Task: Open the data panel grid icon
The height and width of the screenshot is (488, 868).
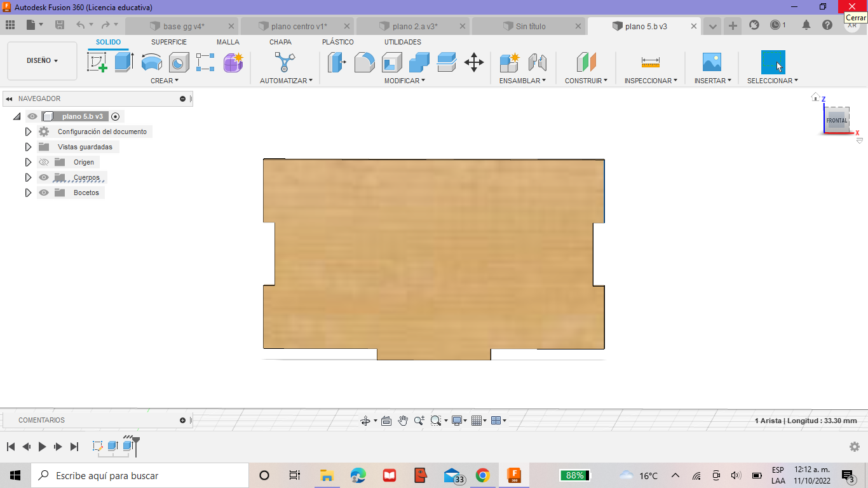Action: pyautogui.click(x=10, y=25)
